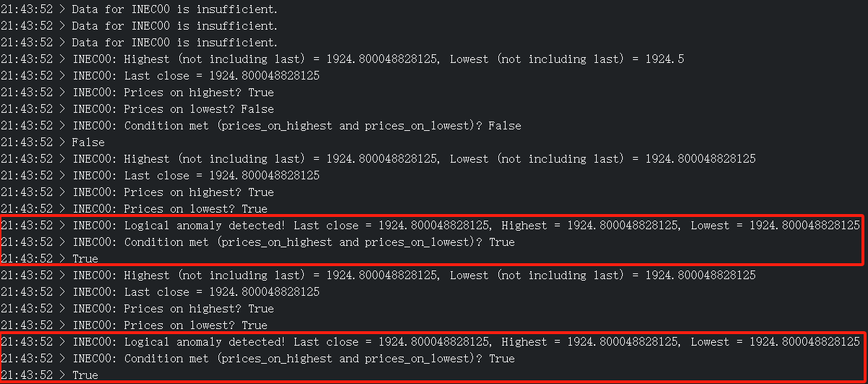Screen dimensions: 868x384
Task: Click the timestamp 21:43:52 on the topmost line
Action: pyautogui.click(x=27, y=9)
